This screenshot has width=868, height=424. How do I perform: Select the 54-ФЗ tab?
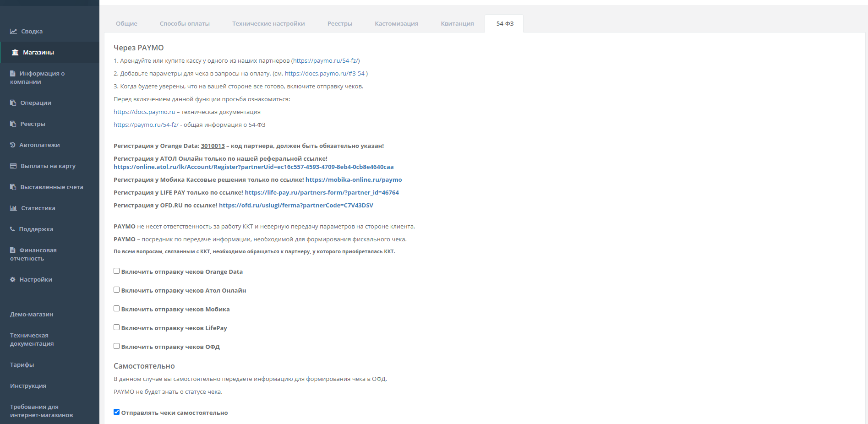505,24
